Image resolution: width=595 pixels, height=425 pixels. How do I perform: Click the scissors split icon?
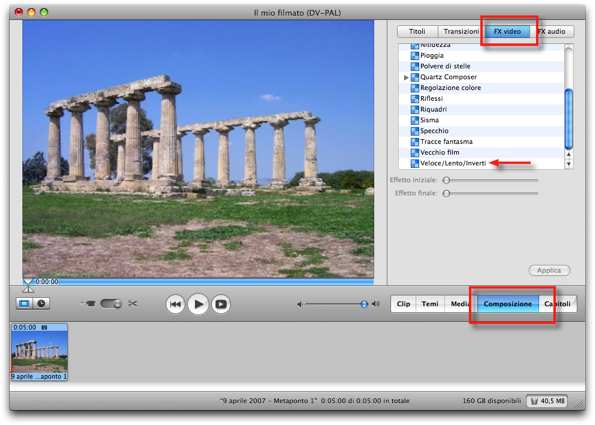point(132,303)
